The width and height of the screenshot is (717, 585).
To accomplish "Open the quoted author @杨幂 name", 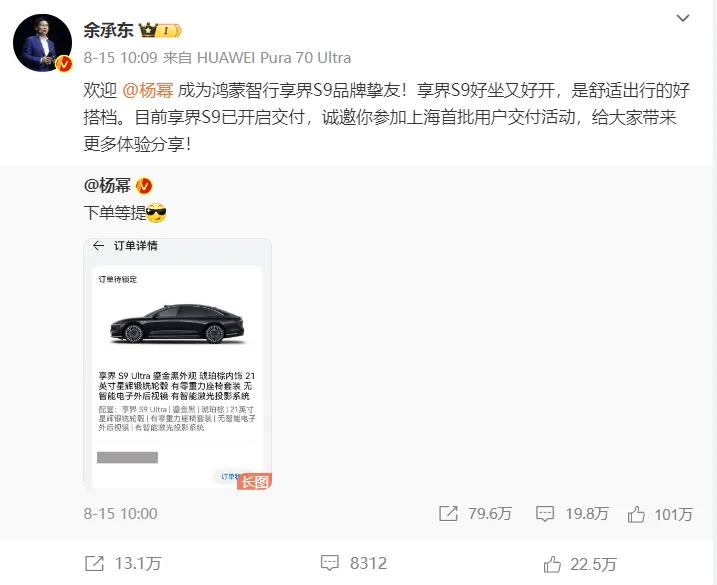I will point(107,185).
